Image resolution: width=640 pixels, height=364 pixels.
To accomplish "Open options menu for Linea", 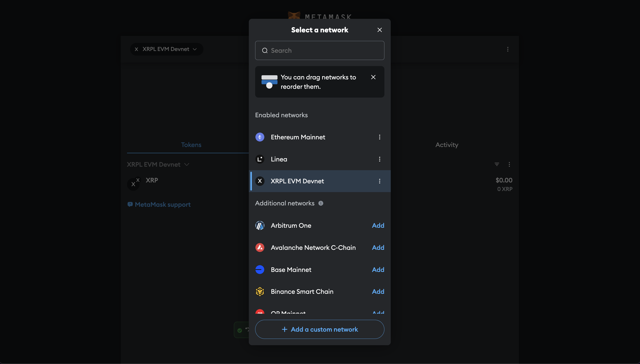I will (x=379, y=159).
